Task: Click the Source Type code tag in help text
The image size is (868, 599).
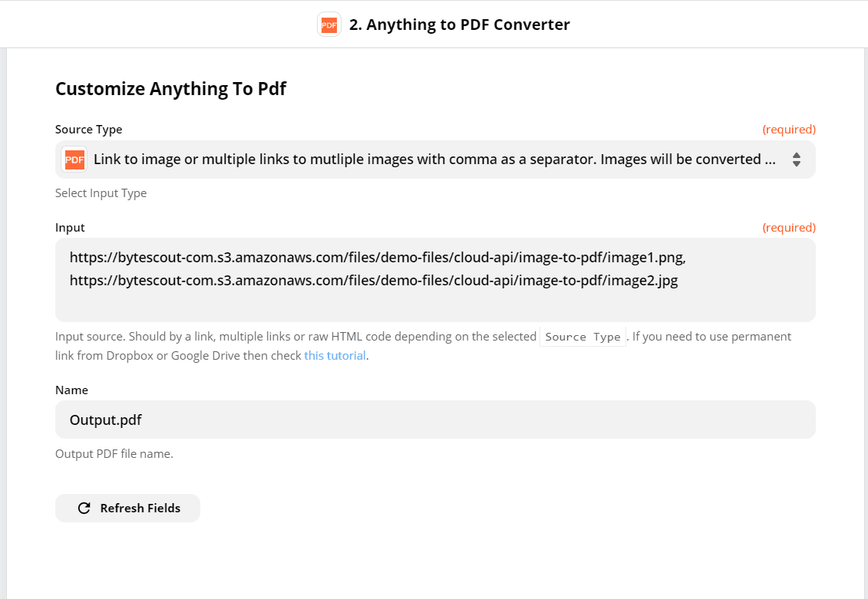Action: click(x=582, y=336)
